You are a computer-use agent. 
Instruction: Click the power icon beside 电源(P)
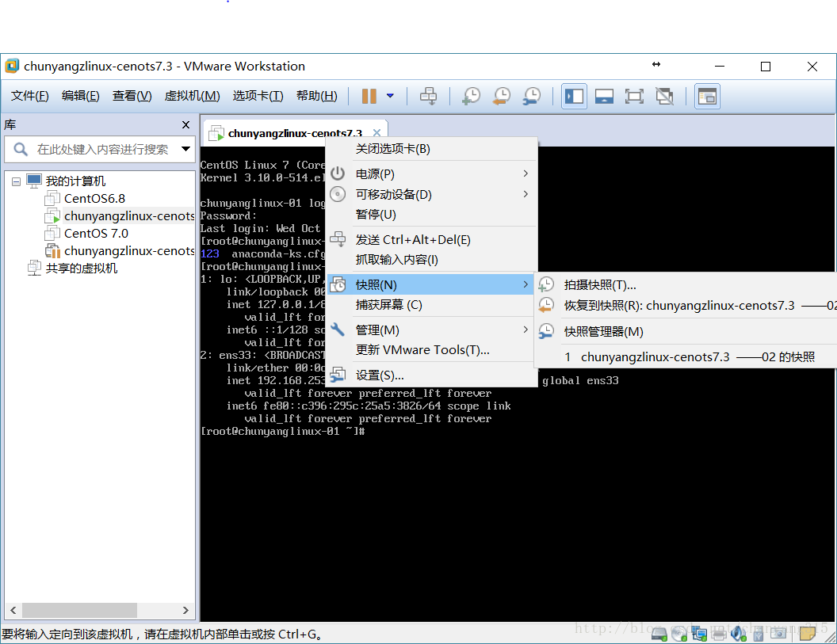[338, 173]
